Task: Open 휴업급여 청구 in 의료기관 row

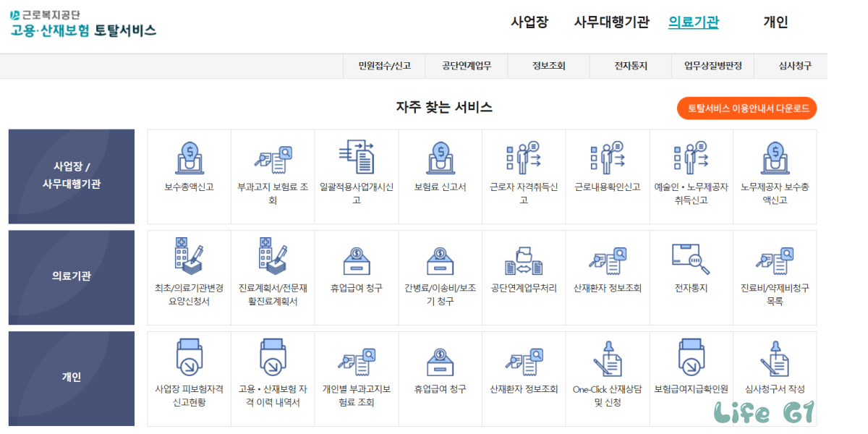Action: coord(357,261)
